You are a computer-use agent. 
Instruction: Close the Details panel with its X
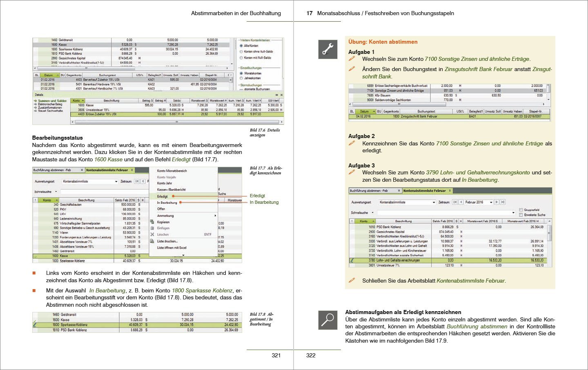click(281, 95)
